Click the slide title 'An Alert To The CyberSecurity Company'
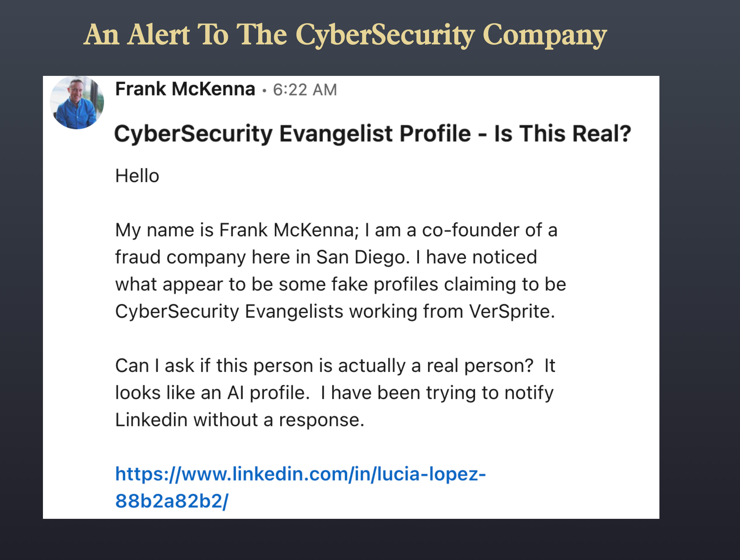The image size is (740, 560). click(345, 35)
